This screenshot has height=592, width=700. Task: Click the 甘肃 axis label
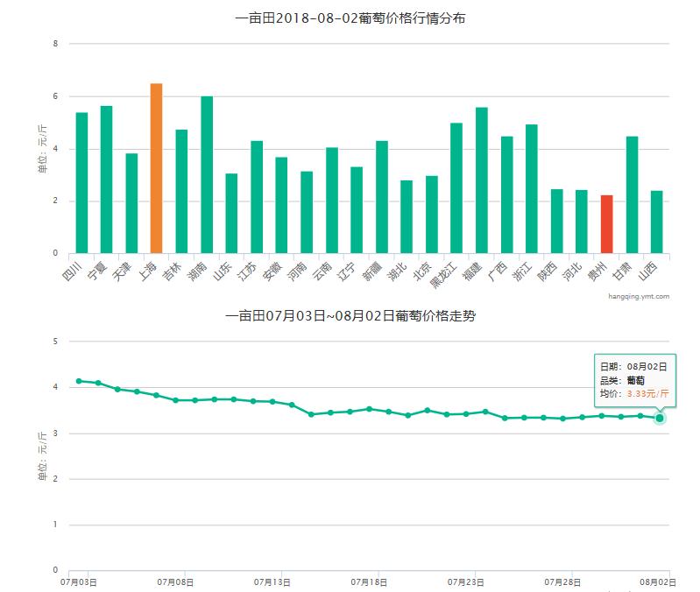coord(623,271)
